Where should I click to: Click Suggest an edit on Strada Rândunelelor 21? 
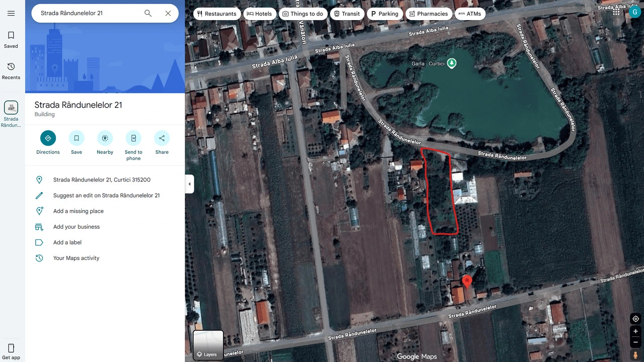coord(106,196)
